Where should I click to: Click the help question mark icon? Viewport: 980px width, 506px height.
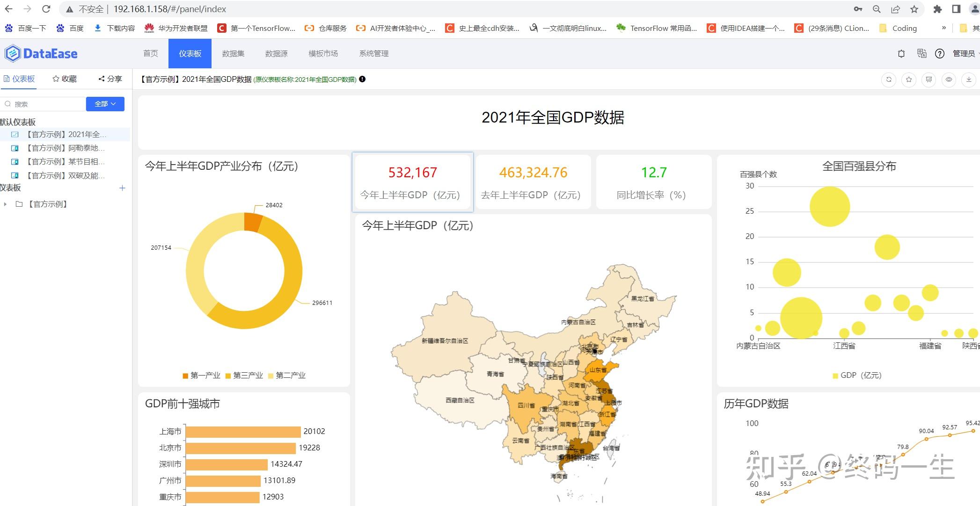tap(939, 54)
